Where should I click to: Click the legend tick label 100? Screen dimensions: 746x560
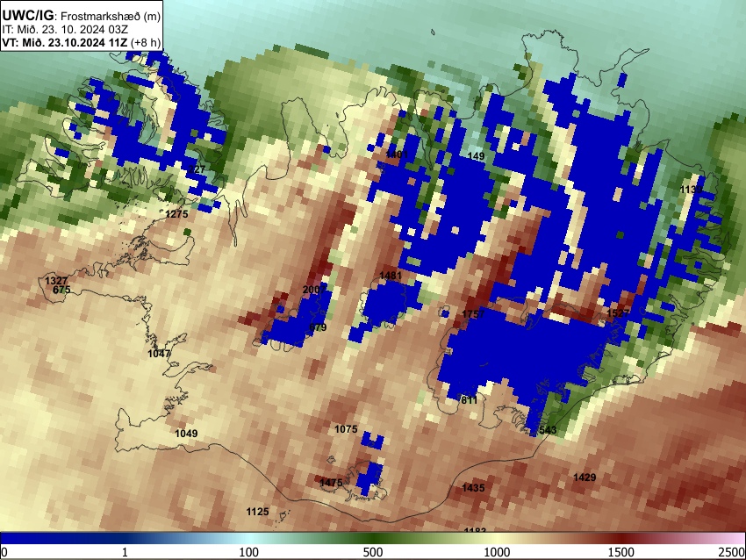(x=249, y=552)
